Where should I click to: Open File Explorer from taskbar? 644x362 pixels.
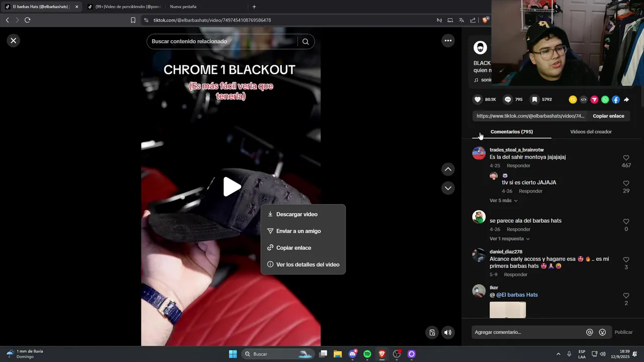[x=338, y=354]
